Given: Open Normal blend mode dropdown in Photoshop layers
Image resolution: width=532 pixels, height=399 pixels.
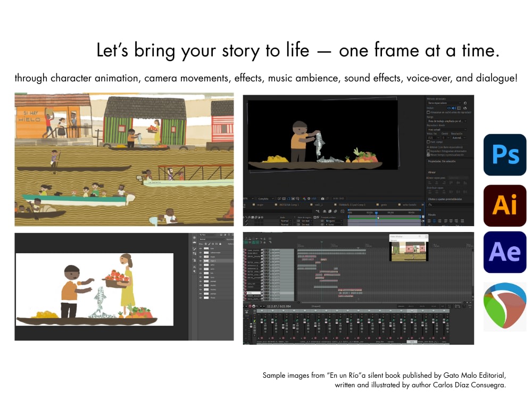Looking at the screenshot, I should (212, 239).
